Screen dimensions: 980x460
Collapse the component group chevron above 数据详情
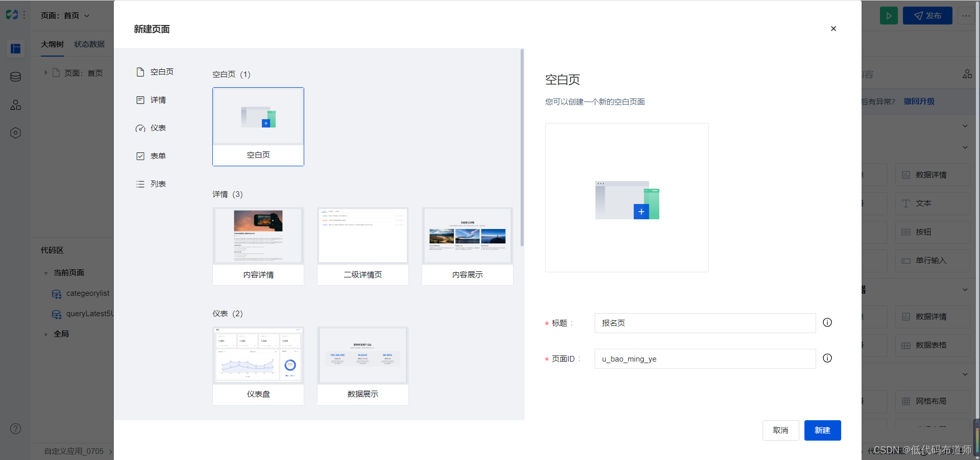click(x=965, y=147)
